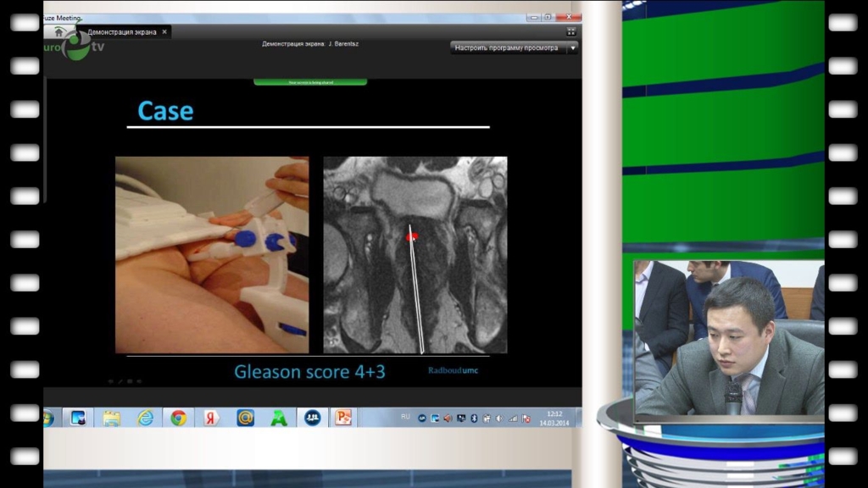868x488 pixels.
Task: Open the green A application in taskbar
Action: pyautogui.click(x=279, y=418)
